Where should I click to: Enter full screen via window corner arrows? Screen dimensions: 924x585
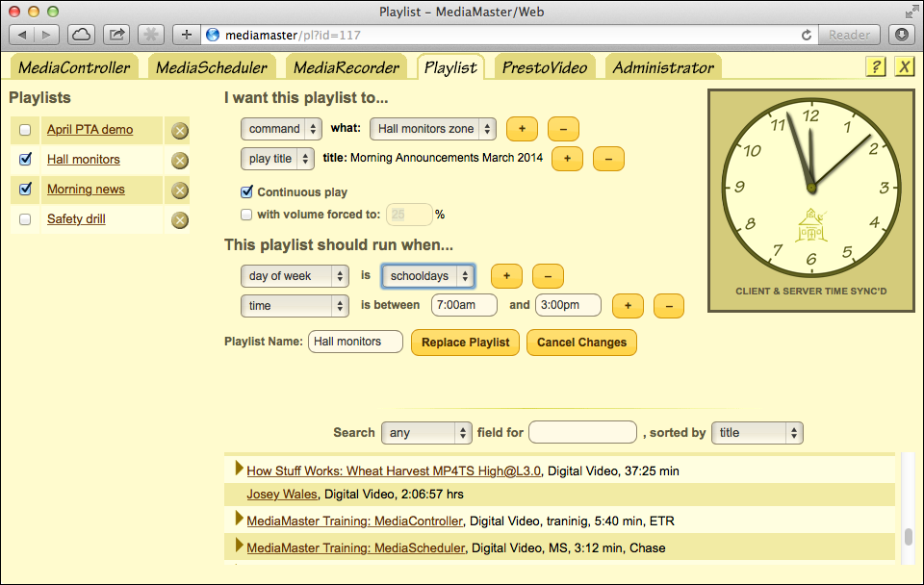(911, 12)
